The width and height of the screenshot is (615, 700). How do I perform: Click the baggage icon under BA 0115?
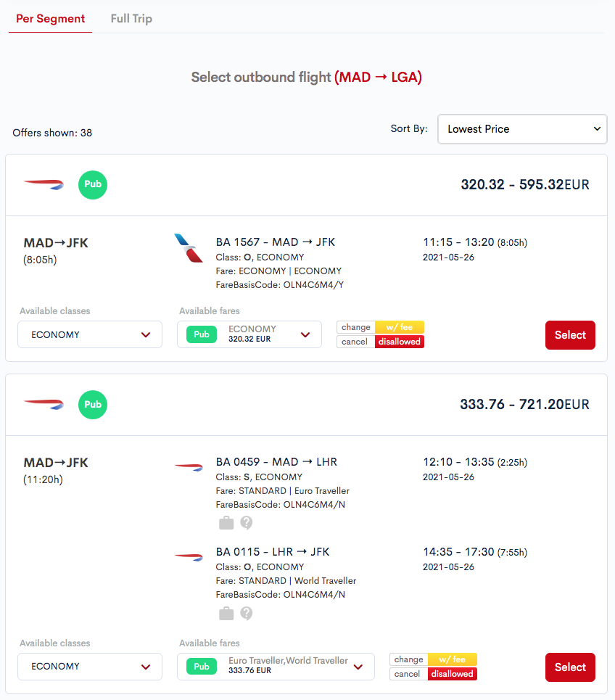click(226, 614)
